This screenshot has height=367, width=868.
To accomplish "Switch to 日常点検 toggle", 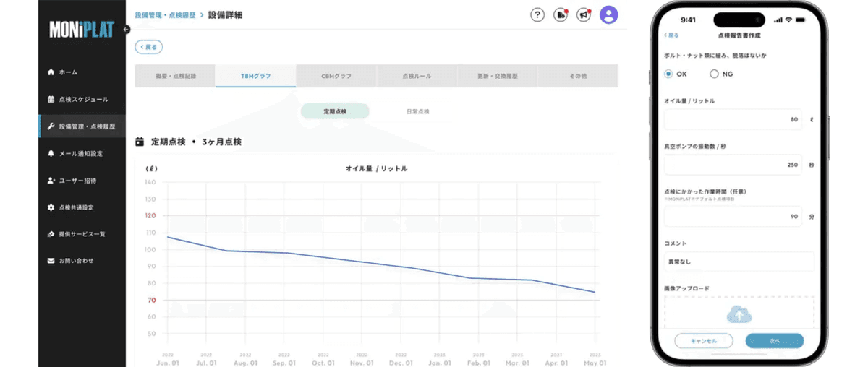I will click(x=417, y=111).
